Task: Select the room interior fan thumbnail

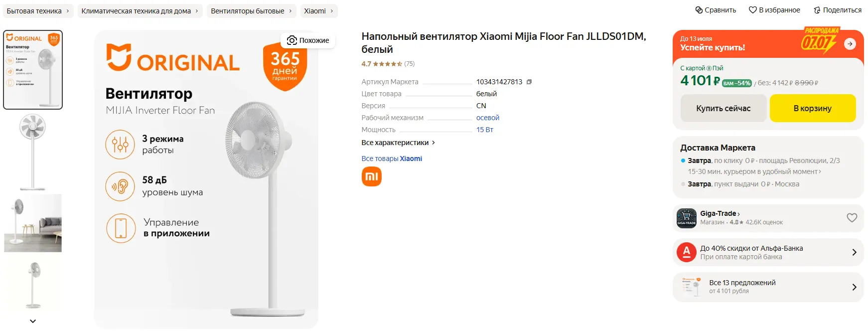Action: click(33, 223)
